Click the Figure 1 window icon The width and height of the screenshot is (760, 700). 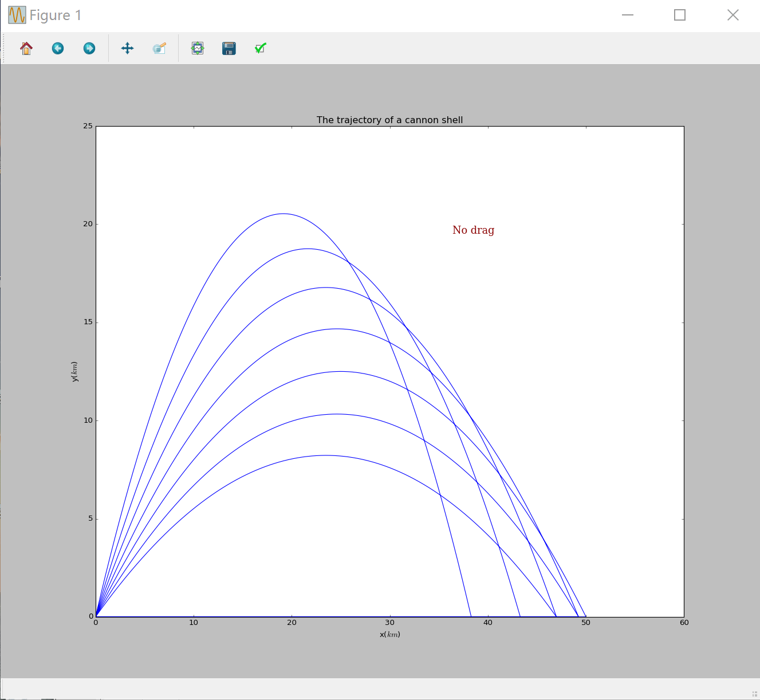click(17, 15)
